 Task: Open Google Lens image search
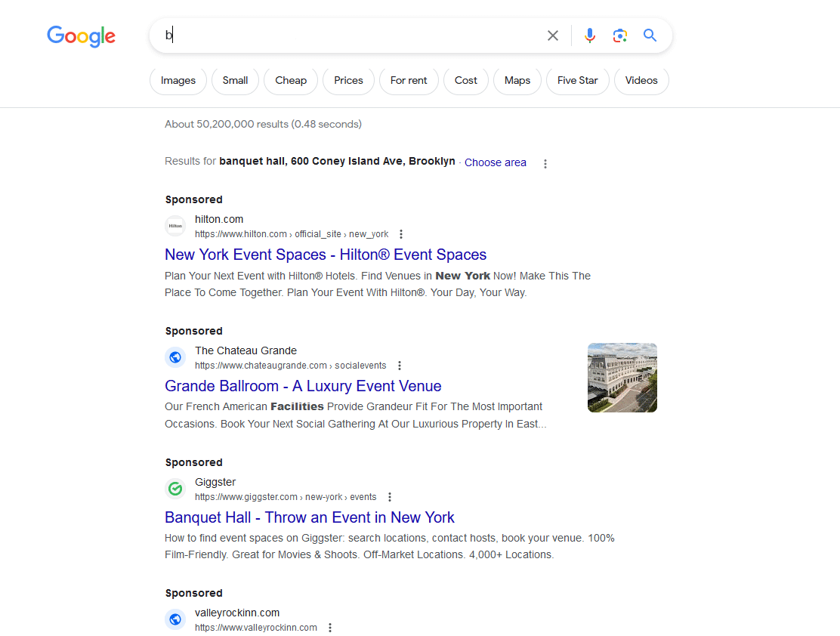tap(620, 36)
